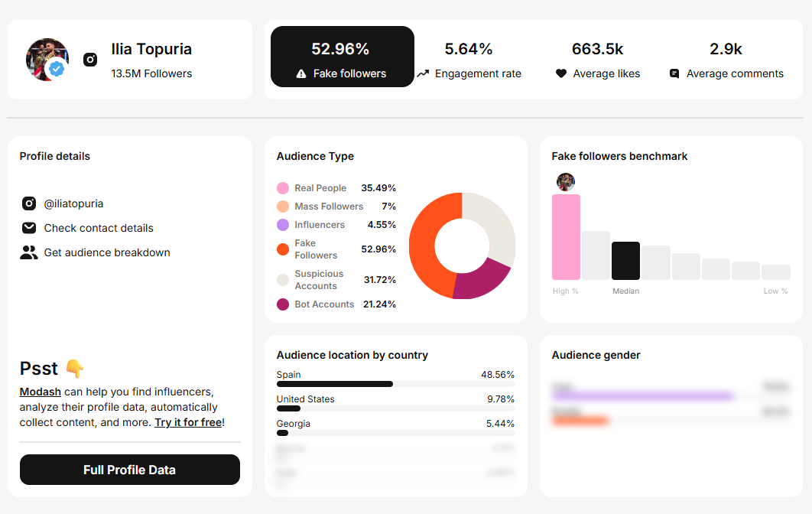
Task: Open Ilia Topuria's profile avatar
Action: coord(47,59)
